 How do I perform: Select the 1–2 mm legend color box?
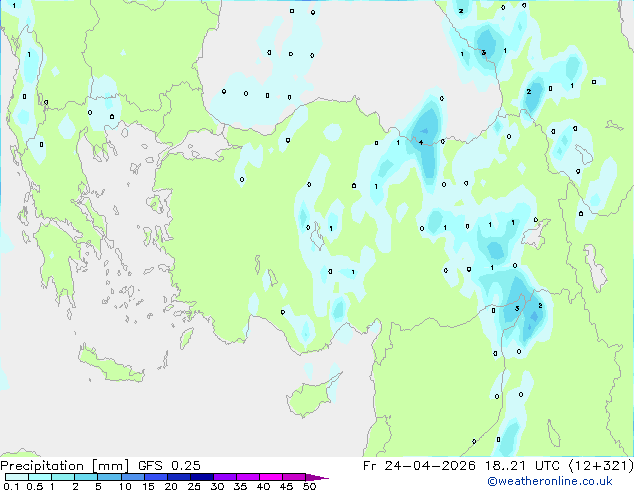63,477
